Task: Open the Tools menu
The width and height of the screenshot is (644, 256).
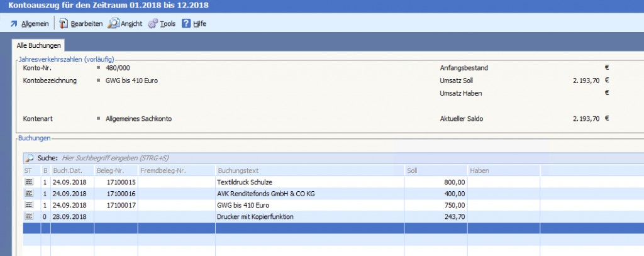Action: click(x=167, y=24)
